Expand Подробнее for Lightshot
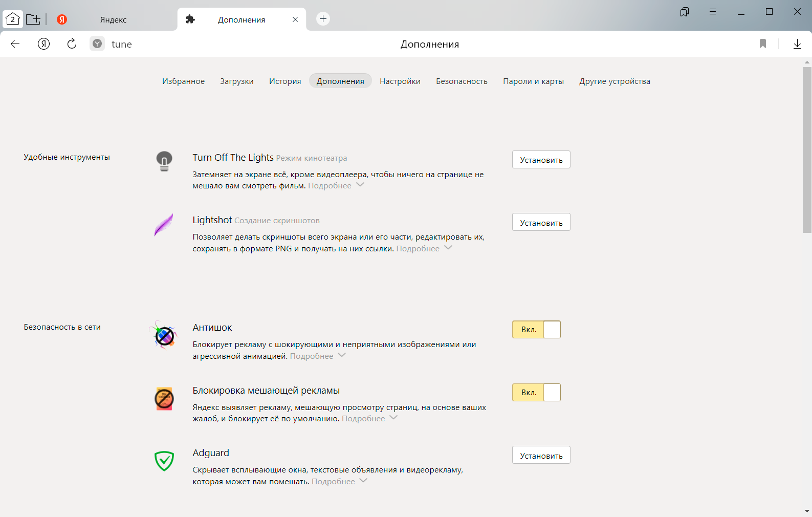 (424, 249)
